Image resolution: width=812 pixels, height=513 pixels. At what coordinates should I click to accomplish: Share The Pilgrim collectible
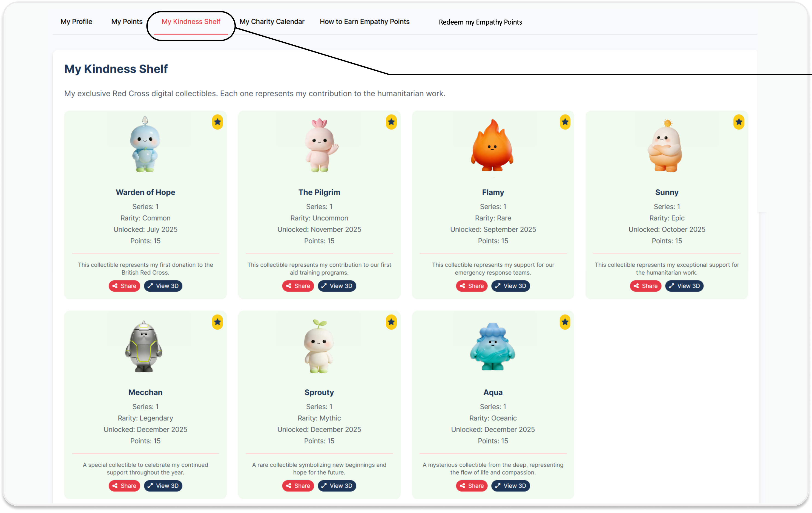pos(298,286)
